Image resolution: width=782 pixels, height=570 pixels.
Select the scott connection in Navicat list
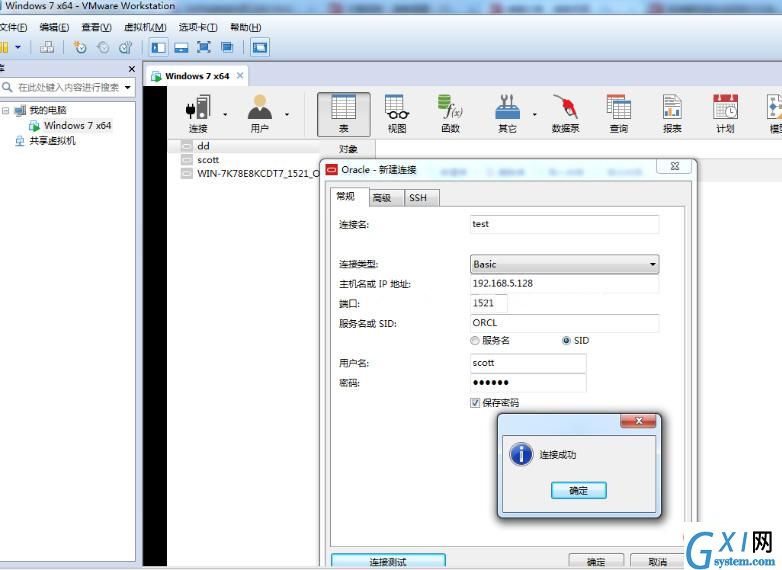tap(208, 160)
